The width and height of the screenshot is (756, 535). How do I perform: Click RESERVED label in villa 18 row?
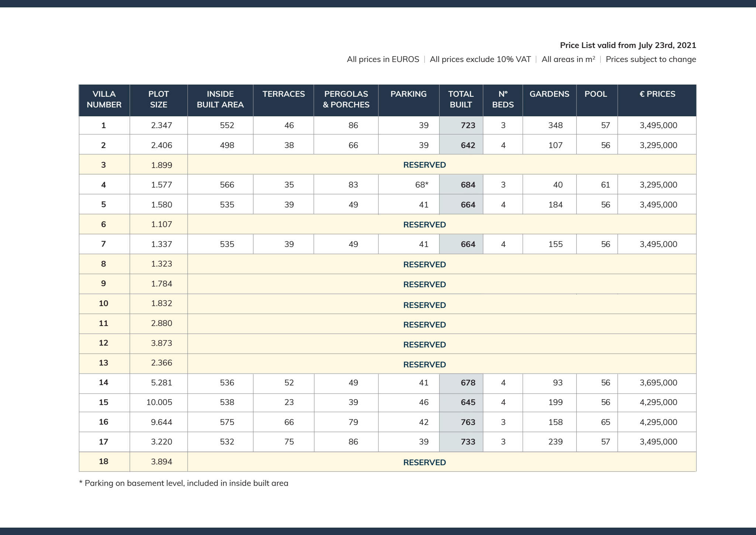(x=425, y=462)
